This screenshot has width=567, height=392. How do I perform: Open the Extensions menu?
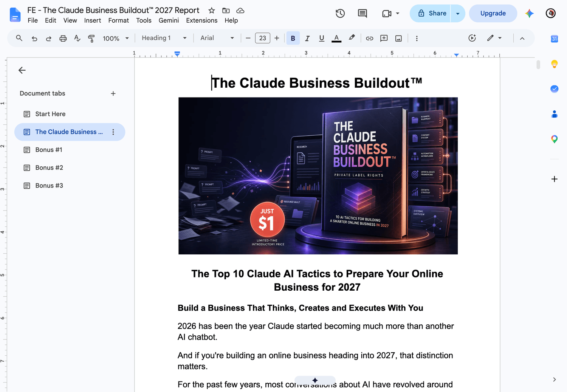pos(202,20)
